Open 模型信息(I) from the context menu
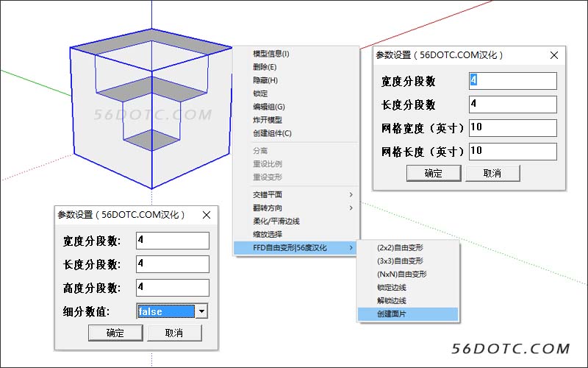Screen dimensions: 588x368 tap(271, 54)
